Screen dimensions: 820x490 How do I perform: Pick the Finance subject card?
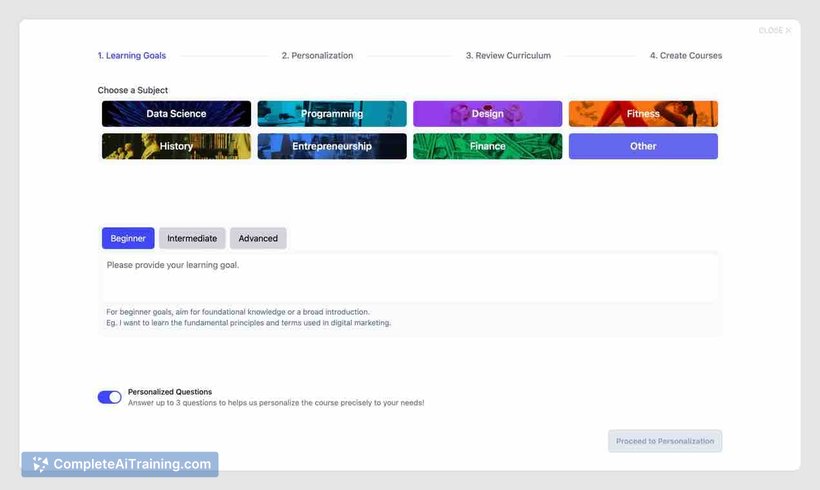click(487, 146)
